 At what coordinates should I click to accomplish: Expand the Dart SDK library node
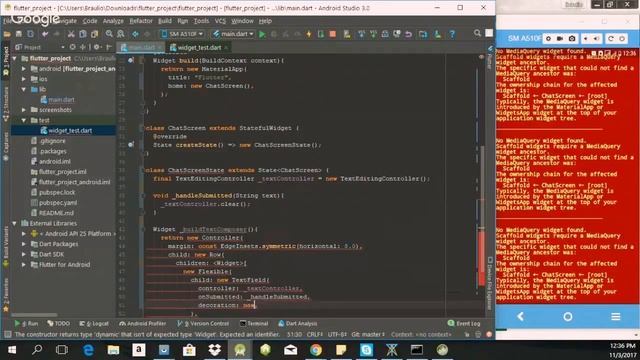[24, 254]
